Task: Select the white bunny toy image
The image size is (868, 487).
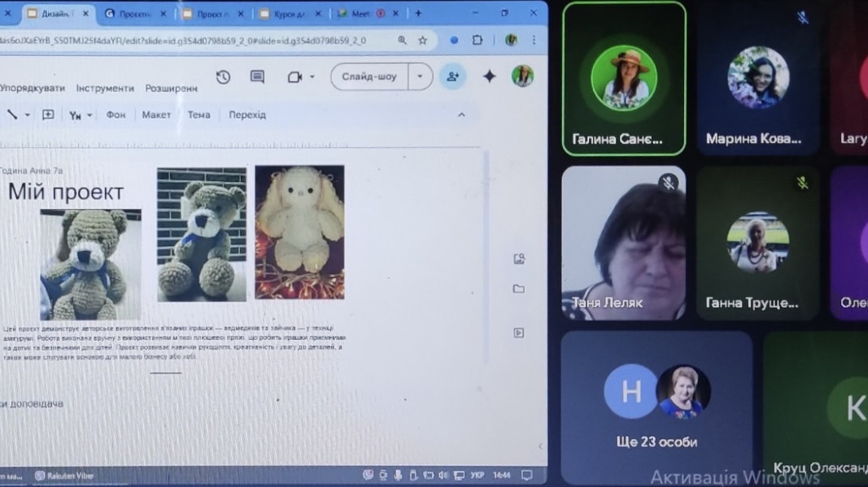Action: [x=299, y=232]
